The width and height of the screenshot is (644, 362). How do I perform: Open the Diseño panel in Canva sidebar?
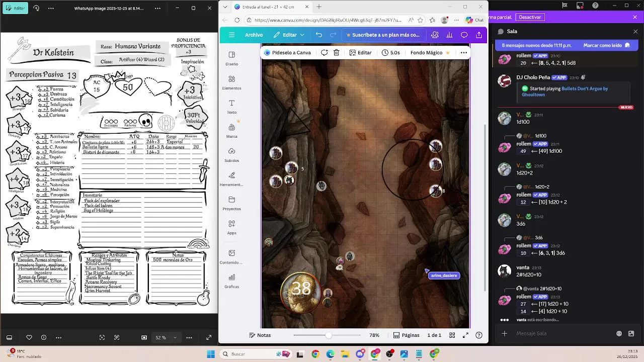(231, 58)
